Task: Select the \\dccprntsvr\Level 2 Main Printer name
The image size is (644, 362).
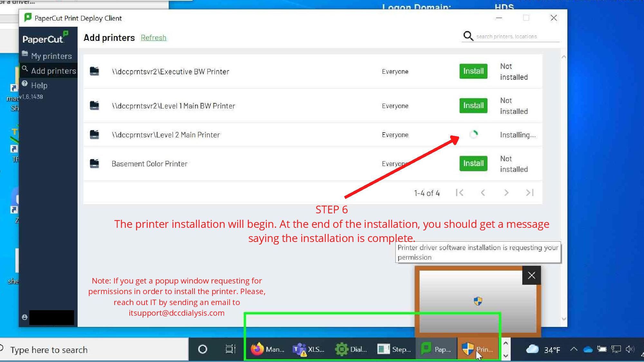Action: click(166, 135)
